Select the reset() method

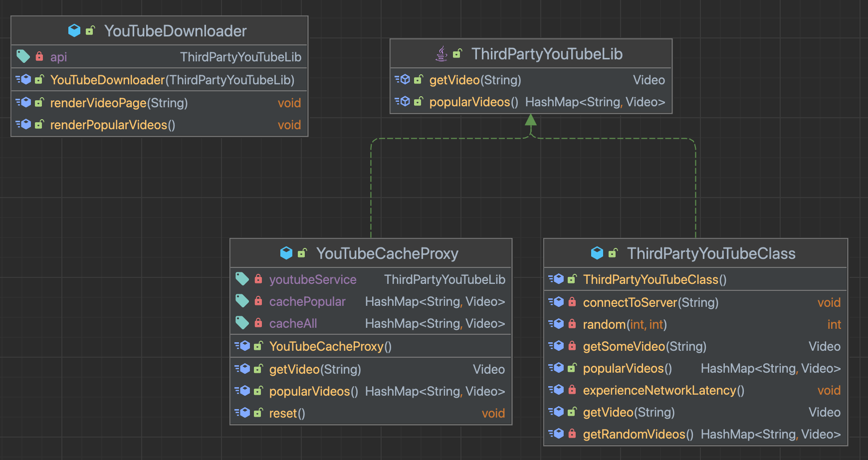[287, 413]
